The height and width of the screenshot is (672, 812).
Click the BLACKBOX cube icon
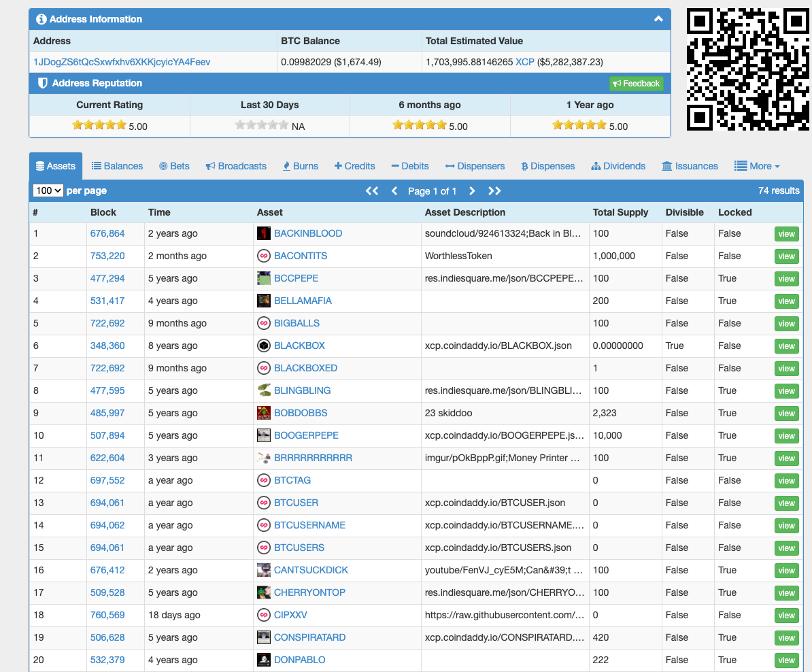coord(264,346)
